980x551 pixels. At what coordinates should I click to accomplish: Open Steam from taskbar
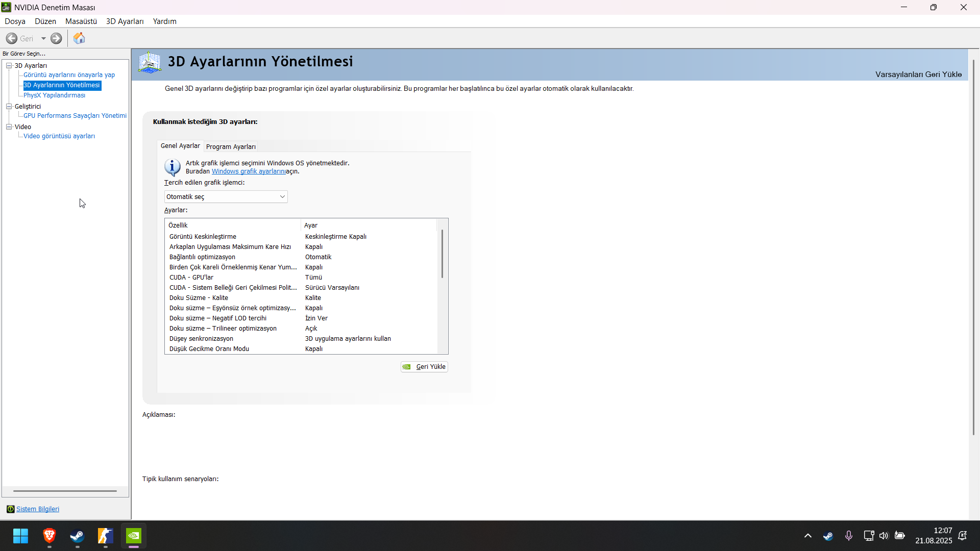[x=78, y=536]
